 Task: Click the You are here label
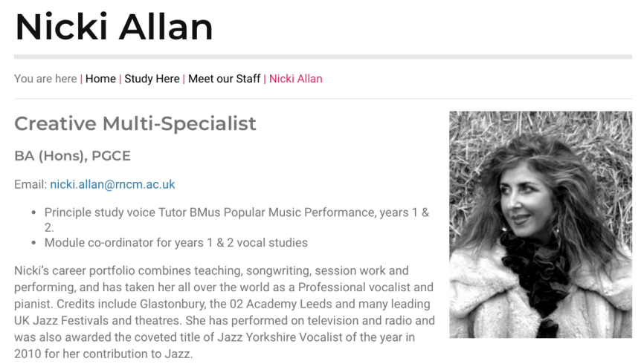(x=45, y=79)
